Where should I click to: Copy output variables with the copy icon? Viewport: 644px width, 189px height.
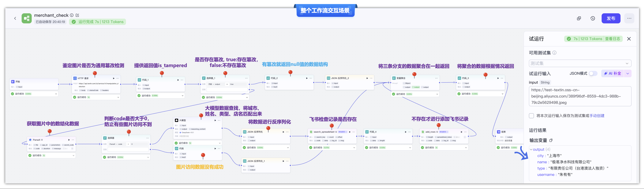551,140
